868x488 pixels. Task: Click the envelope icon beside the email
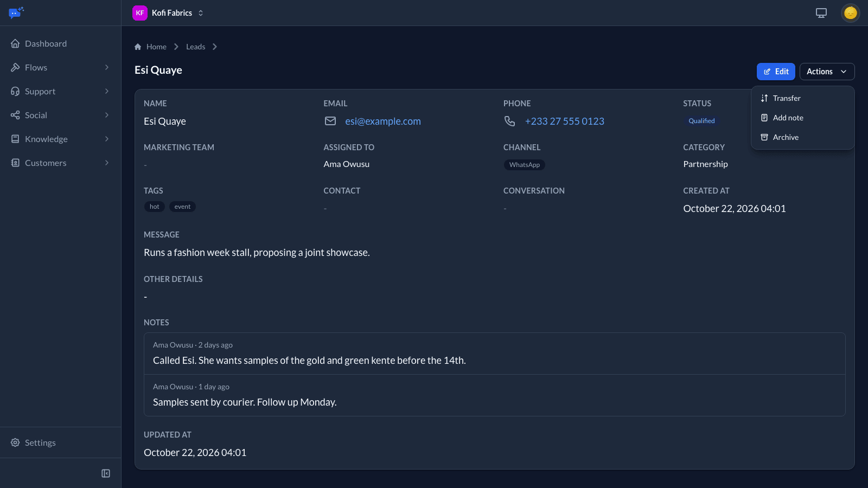point(330,121)
